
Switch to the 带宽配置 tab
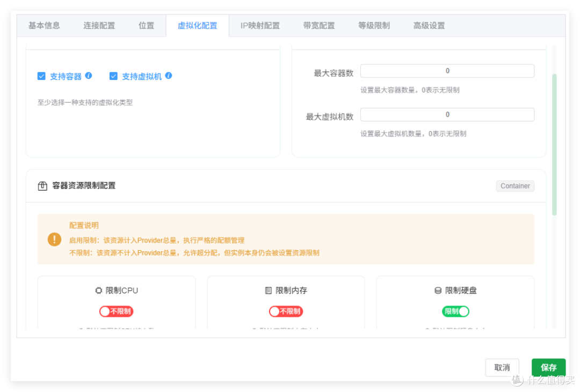pyautogui.click(x=319, y=26)
